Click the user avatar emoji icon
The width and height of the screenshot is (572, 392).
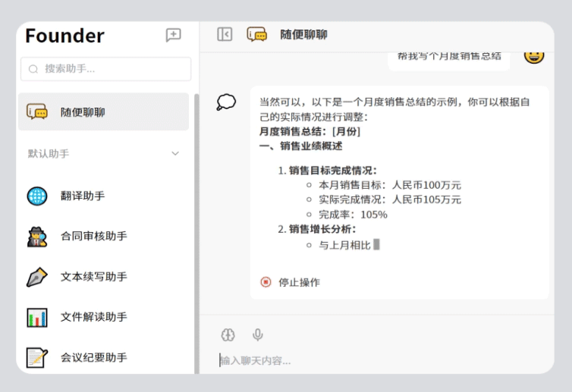(534, 55)
